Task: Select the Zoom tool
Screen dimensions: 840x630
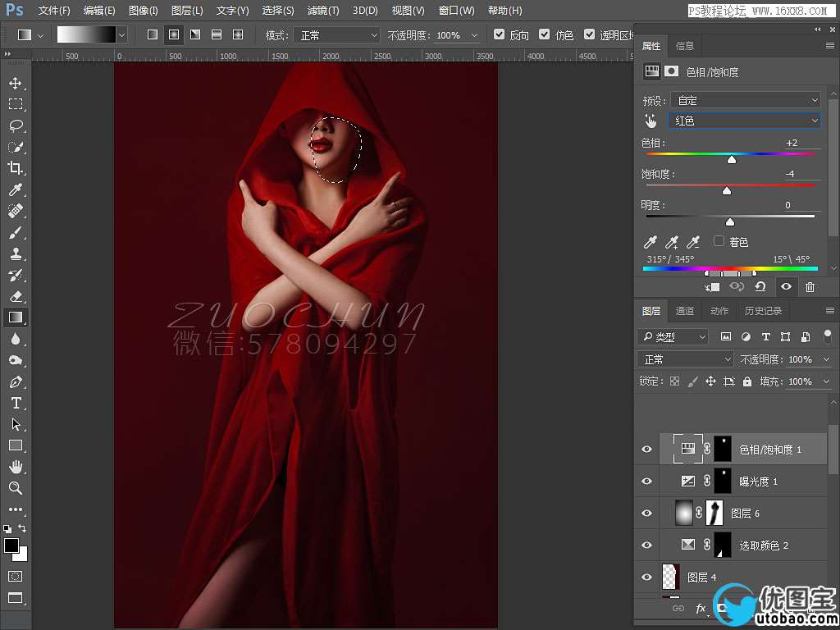Action: pos(16,488)
